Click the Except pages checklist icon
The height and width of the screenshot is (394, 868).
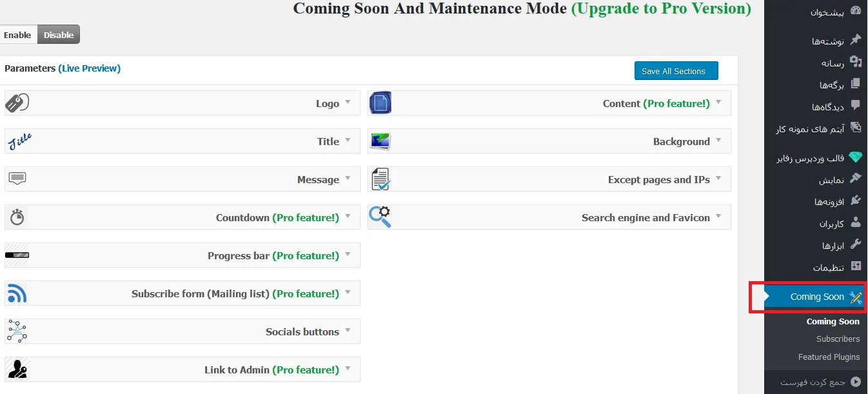click(380, 179)
